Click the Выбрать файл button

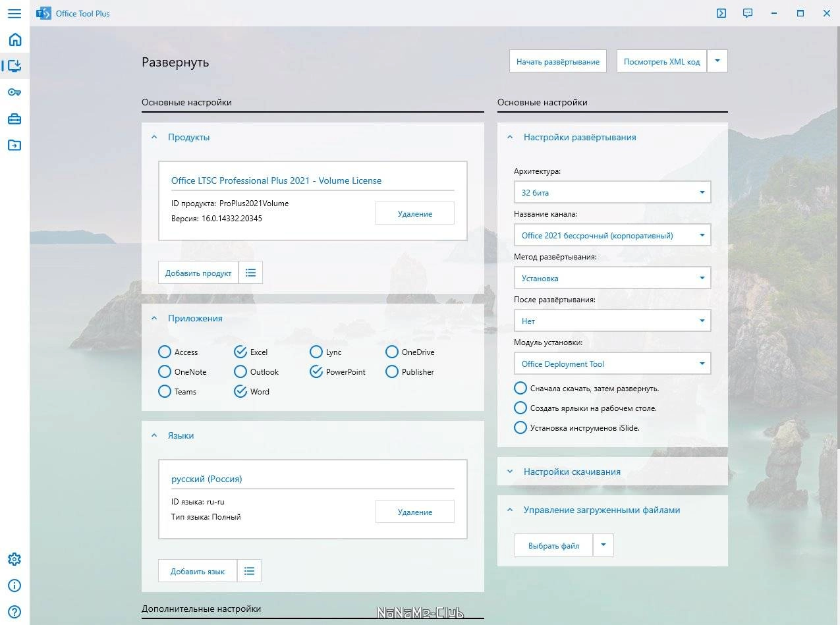pyautogui.click(x=553, y=545)
